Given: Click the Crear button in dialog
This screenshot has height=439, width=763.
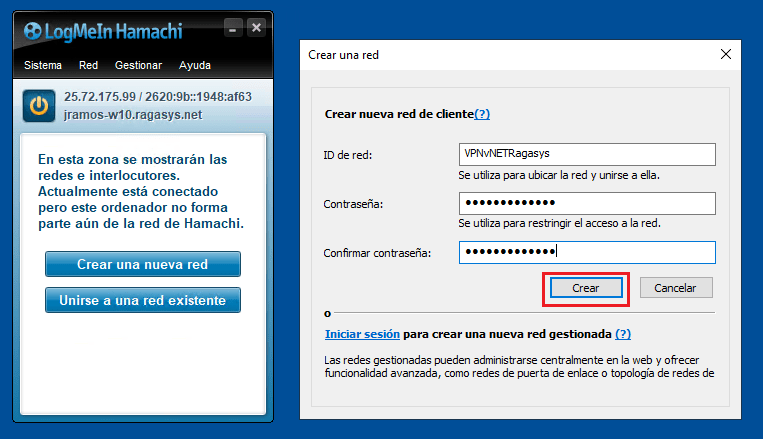Looking at the screenshot, I should (586, 288).
